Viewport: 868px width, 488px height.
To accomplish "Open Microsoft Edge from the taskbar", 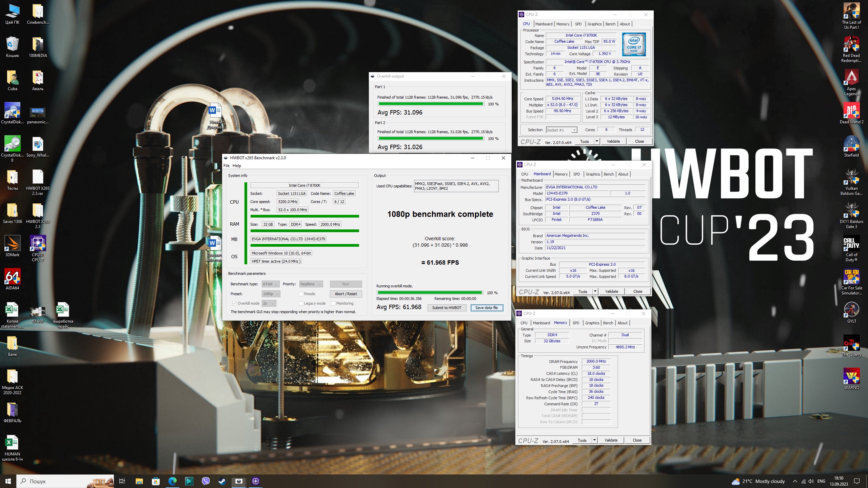I will pyautogui.click(x=172, y=481).
